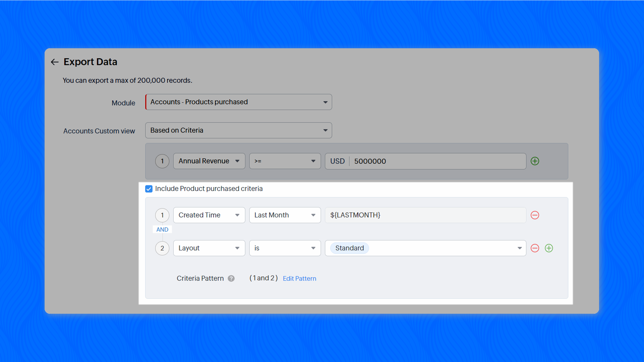Click the back arrow beside Export Data
This screenshot has height=362, width=644.
coord(55,62)
